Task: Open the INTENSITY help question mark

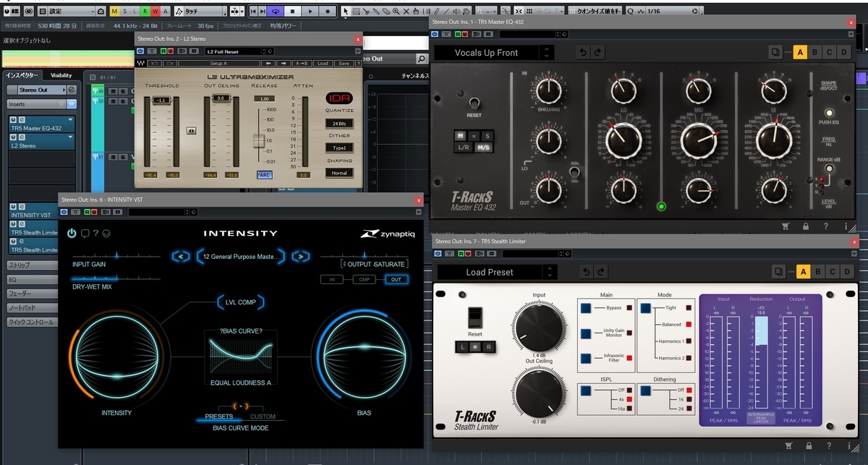Action: pos(95,233)
